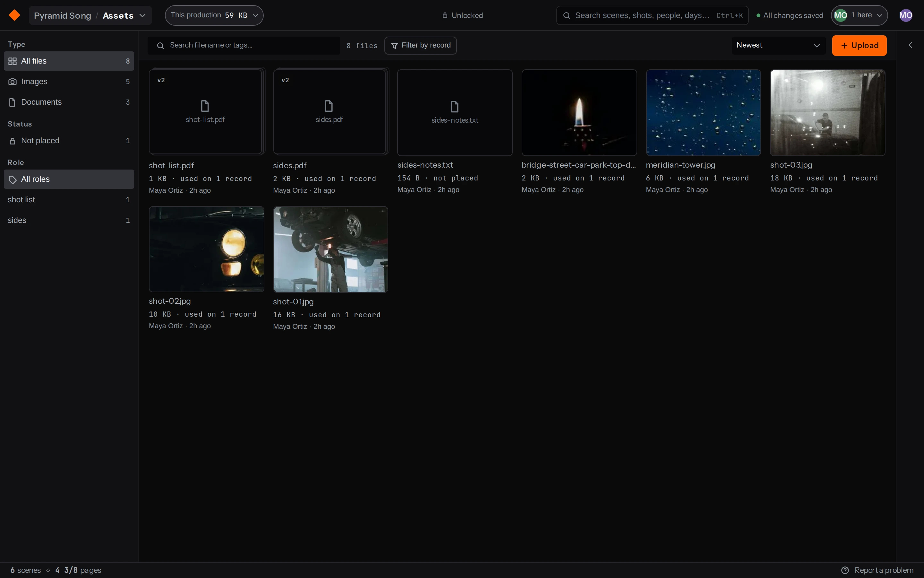
Task: Click magnifier icon in global search
Action: click(x=567, y=15)
